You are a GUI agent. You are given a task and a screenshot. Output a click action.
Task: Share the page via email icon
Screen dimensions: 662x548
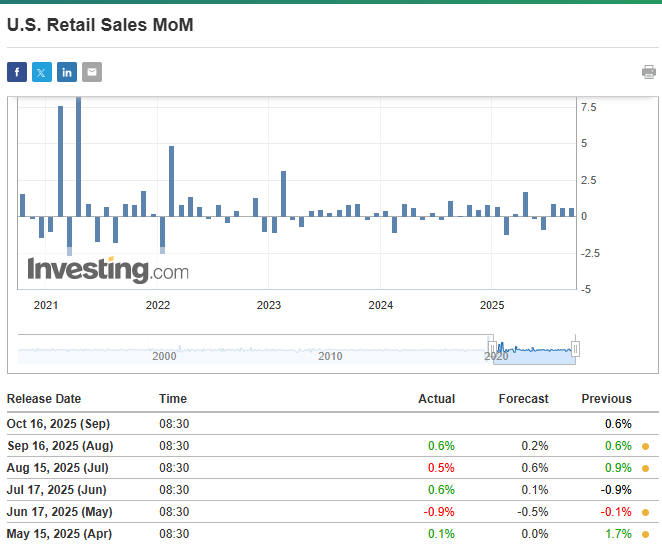point(92,72)
